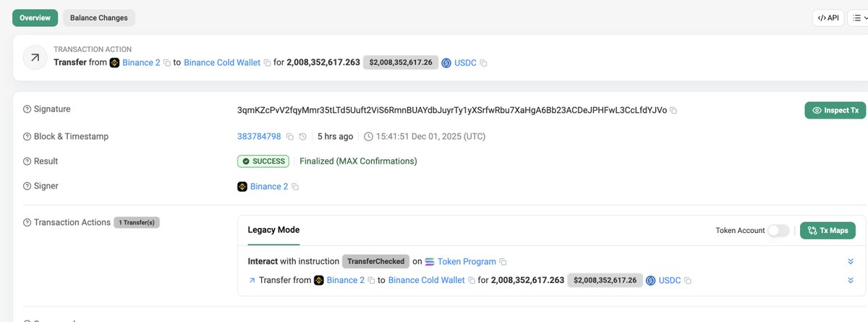Click the $2,008,352,617.26 badge in header
Viewport: 868px width, 322px height.
[401, 63]
